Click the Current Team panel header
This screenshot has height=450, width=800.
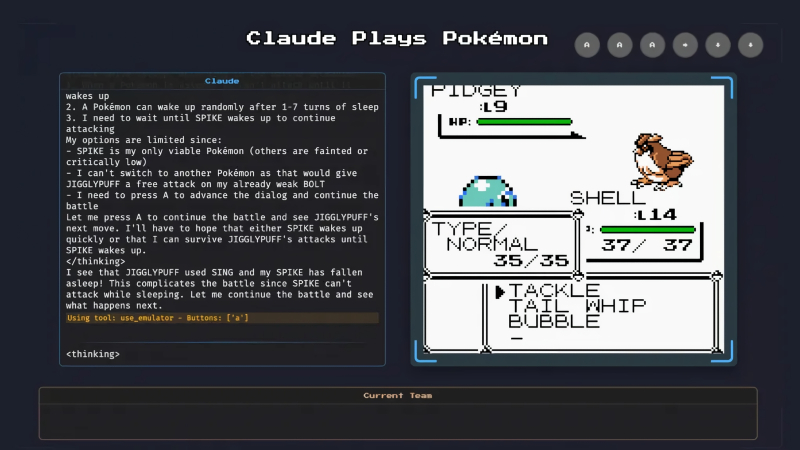pos(397,396)
